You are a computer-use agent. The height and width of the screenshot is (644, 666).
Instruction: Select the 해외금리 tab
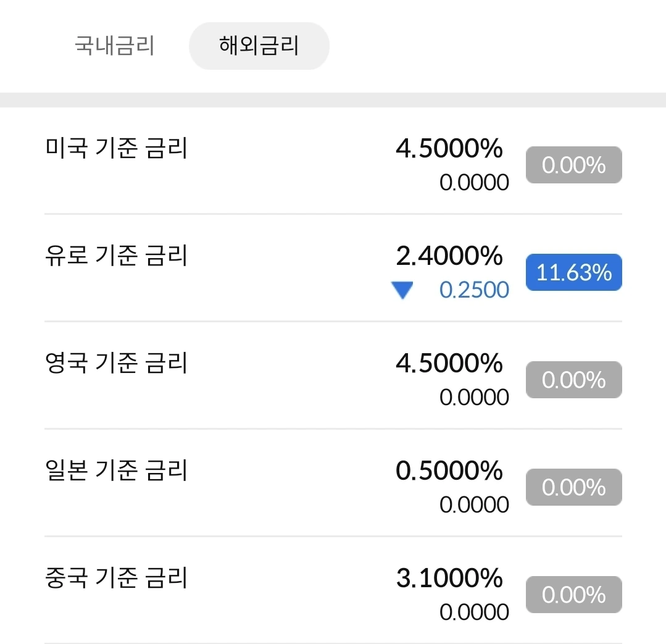259,46
